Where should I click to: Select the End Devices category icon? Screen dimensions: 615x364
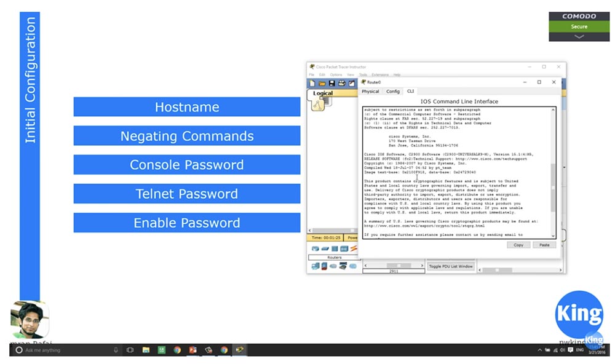[x=315, y=266]
